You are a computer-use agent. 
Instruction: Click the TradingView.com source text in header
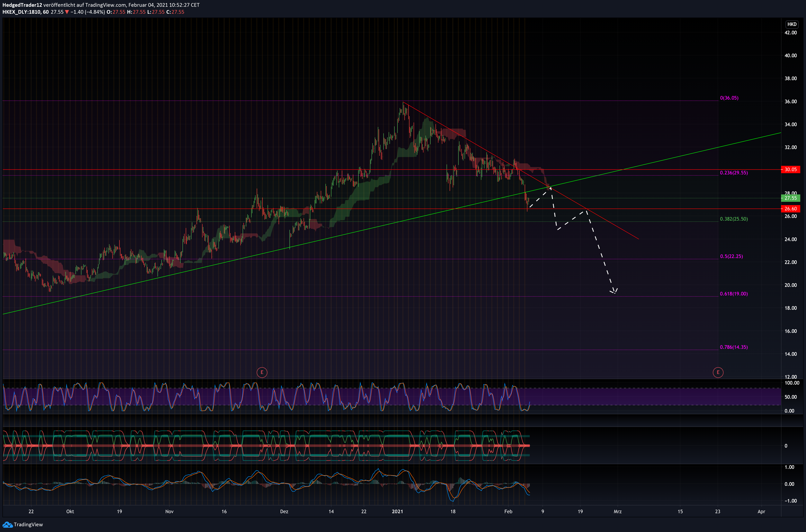(x=105, y=5)
